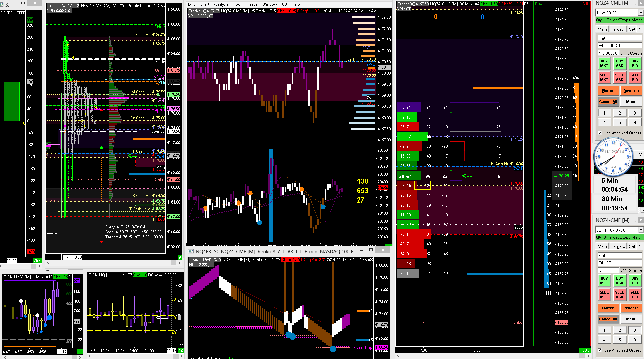
Task: Click SELL MKT in the upper trade window
Action: [x=604, y=77]
